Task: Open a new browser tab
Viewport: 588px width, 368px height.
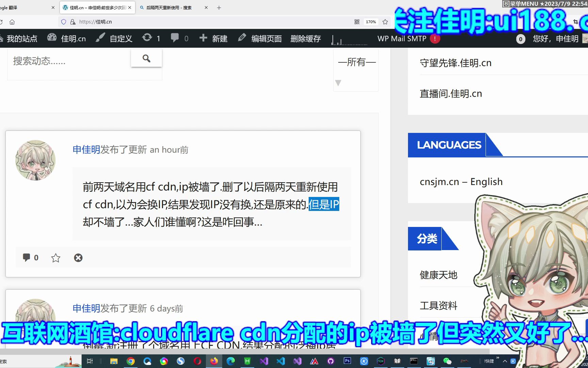Action: click(x=219, y=7)
